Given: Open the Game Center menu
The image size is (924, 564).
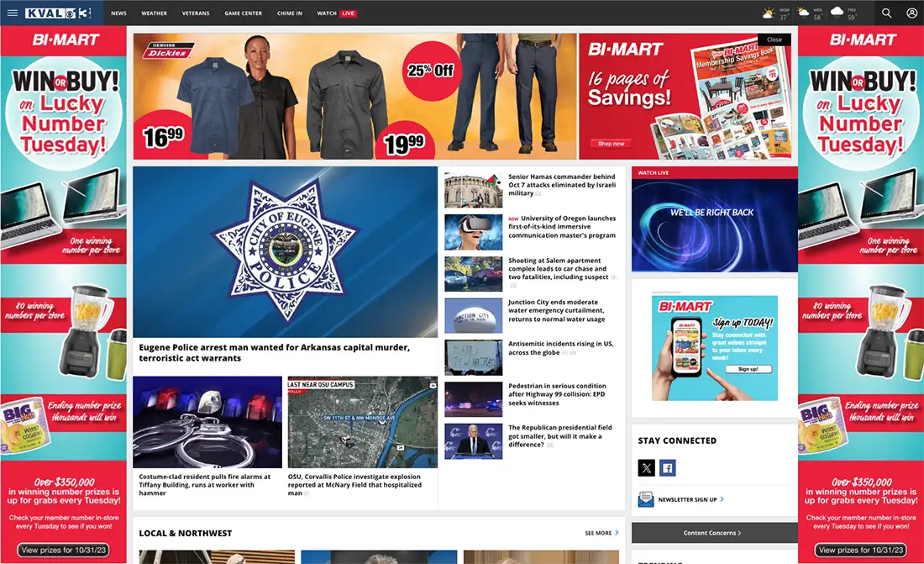Looking at the screenshot, I should click(243, 13).
